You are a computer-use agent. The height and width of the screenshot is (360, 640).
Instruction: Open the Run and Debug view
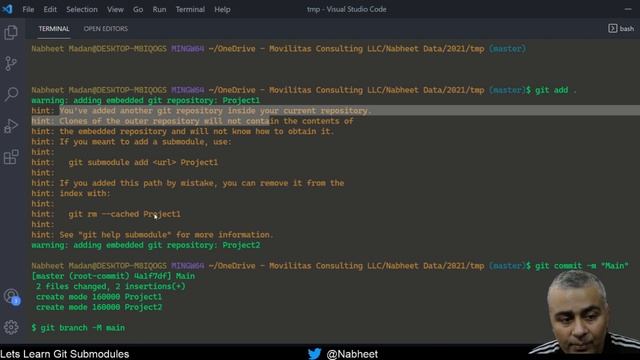tap(11, 126)
